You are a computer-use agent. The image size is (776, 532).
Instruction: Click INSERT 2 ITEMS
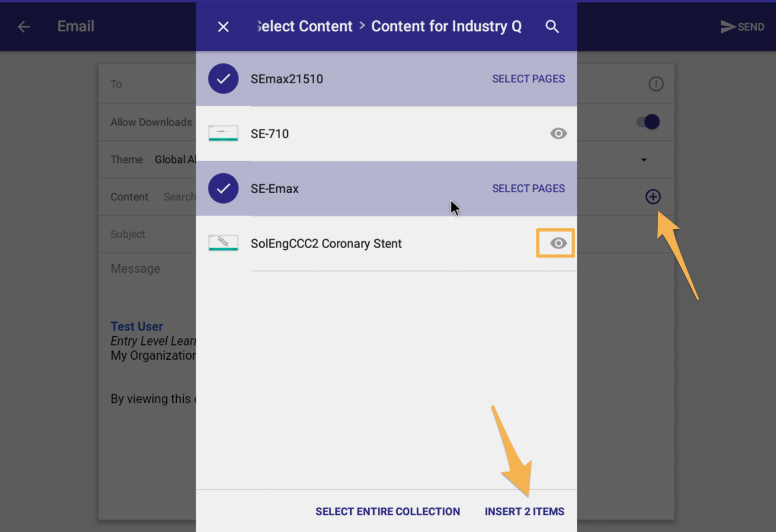coord(524,511)
